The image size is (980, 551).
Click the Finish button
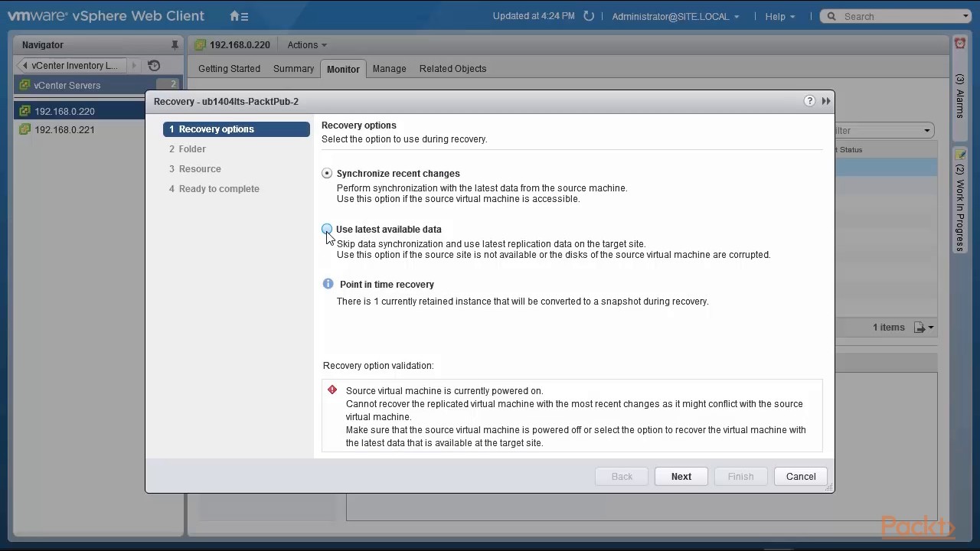[x=740, y=477]
